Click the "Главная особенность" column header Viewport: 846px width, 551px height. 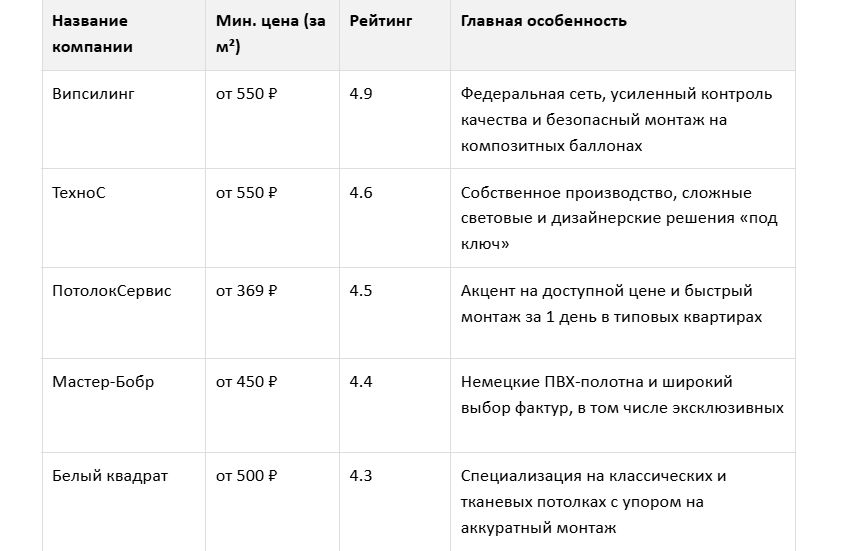point(543,21)
